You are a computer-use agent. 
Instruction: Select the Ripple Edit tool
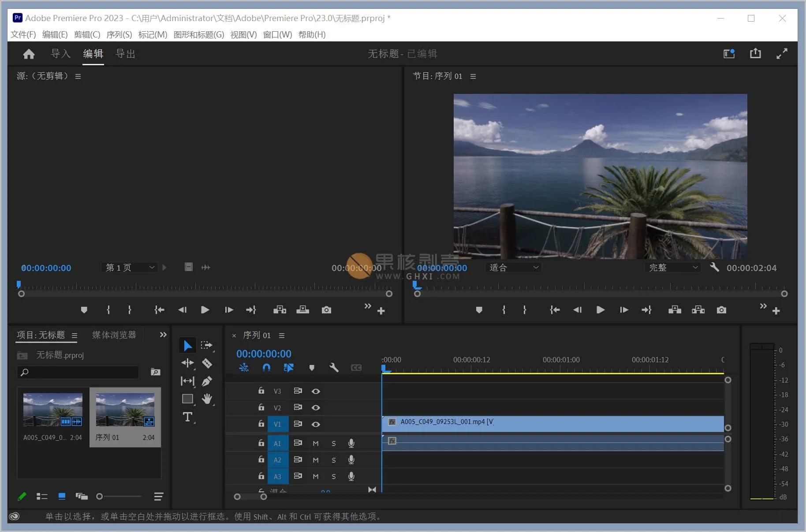[187, 363]
